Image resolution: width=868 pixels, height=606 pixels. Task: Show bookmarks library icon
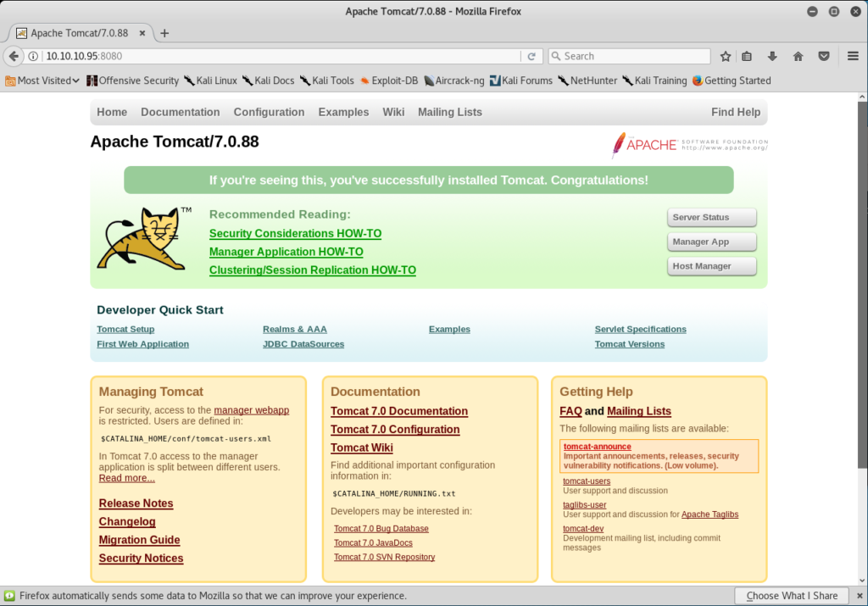pyautogui.click(x=747, y=56)
